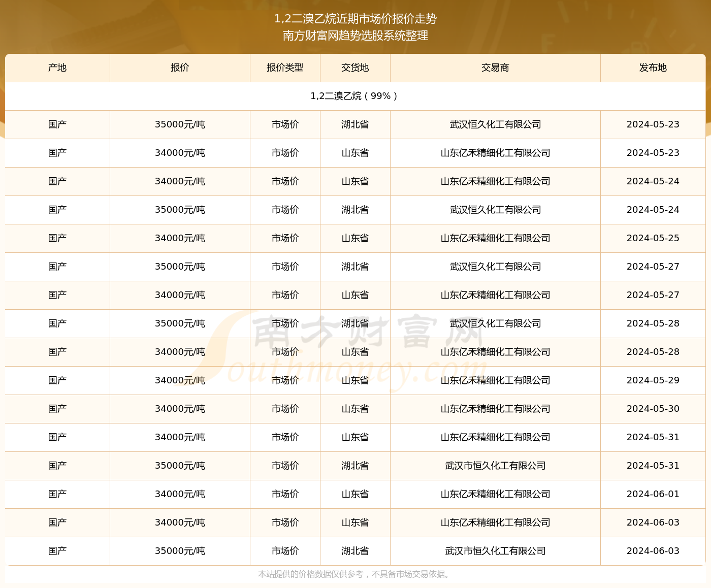Click 山东亿禾精细化工有限公司 in the 2024-05-25 row
Image resolution: width=711 pixels, height=588 pixels.
pyautogui.click(x=495, y=238)
